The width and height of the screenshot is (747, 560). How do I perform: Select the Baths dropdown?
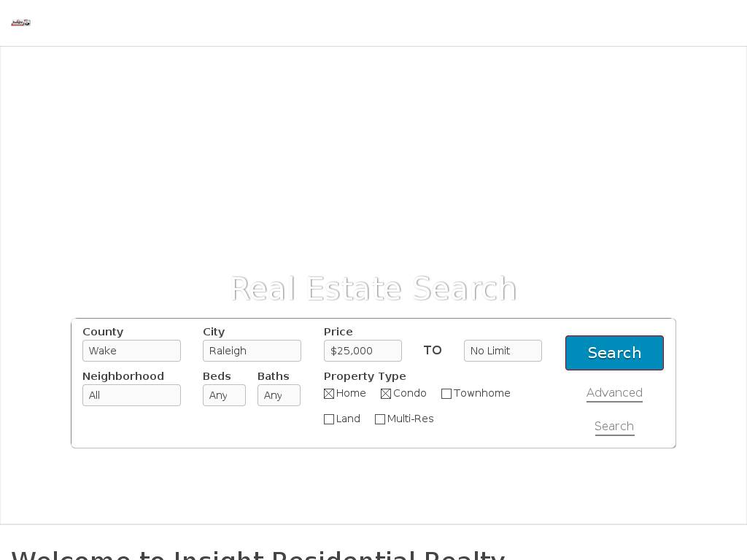(279, 395)
